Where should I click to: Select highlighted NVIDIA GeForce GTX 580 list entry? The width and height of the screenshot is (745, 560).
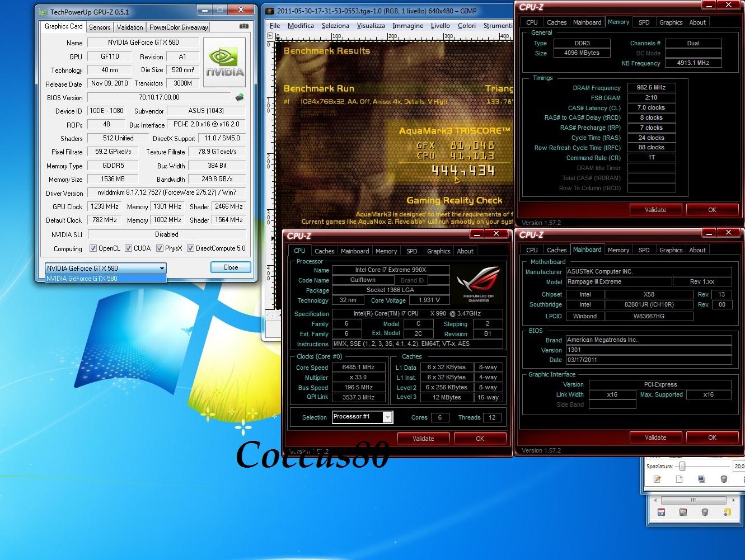coord(105,278)
